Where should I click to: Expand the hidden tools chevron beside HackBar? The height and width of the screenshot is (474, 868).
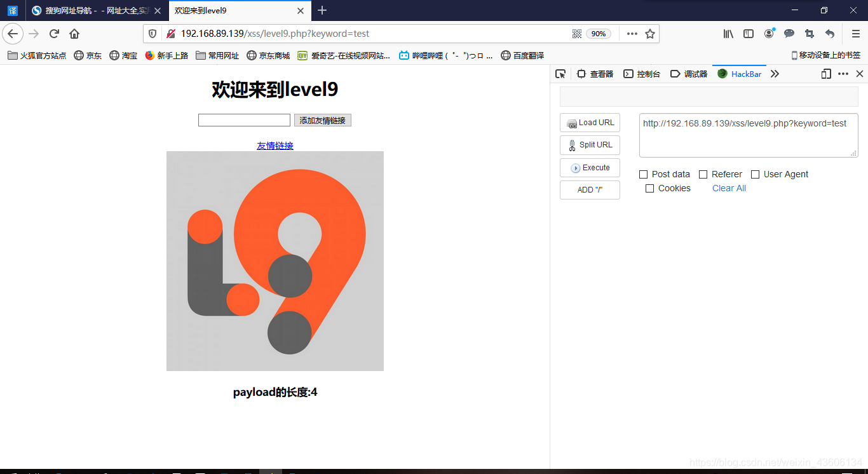click(x=775, y=74)
